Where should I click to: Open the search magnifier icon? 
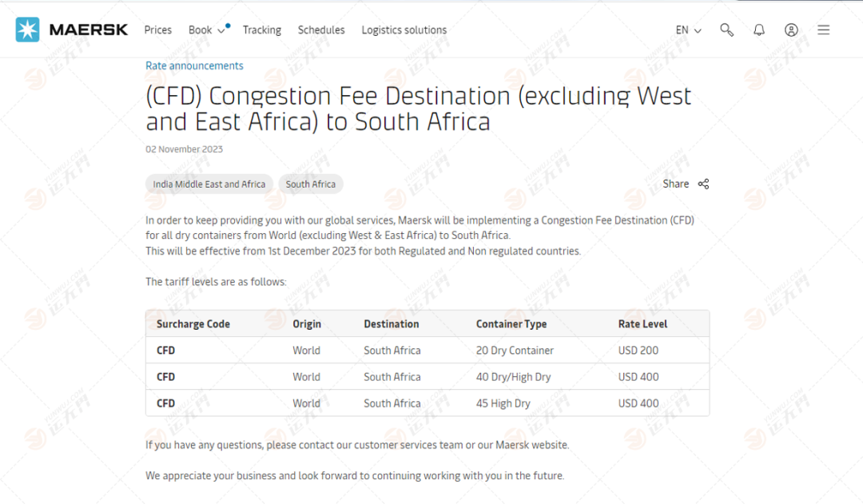point(726,30)
